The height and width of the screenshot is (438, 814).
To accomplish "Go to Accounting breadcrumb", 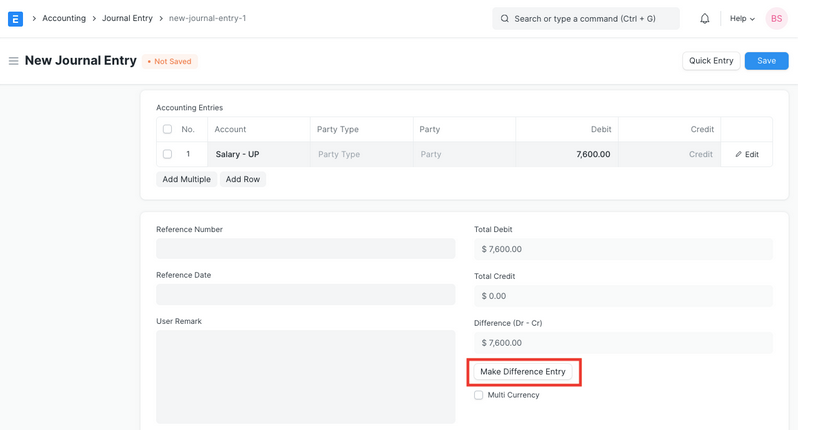I will click(64, 19).
